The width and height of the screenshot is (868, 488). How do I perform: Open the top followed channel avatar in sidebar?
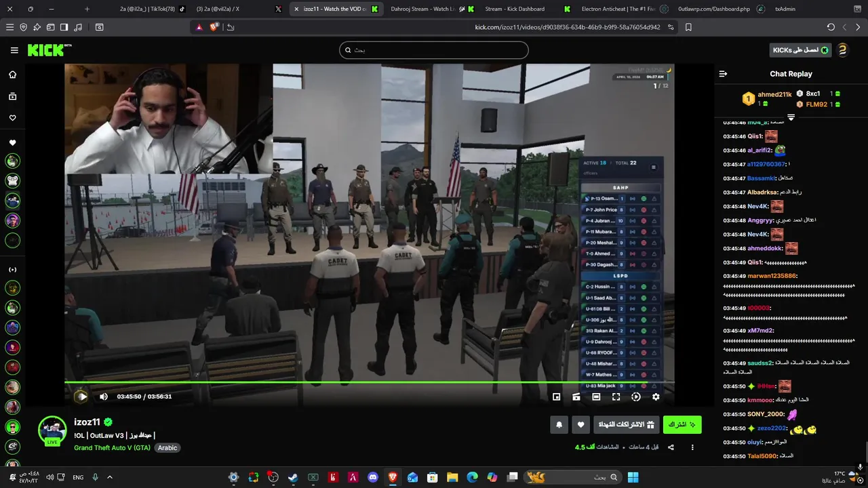pos(12,161)
